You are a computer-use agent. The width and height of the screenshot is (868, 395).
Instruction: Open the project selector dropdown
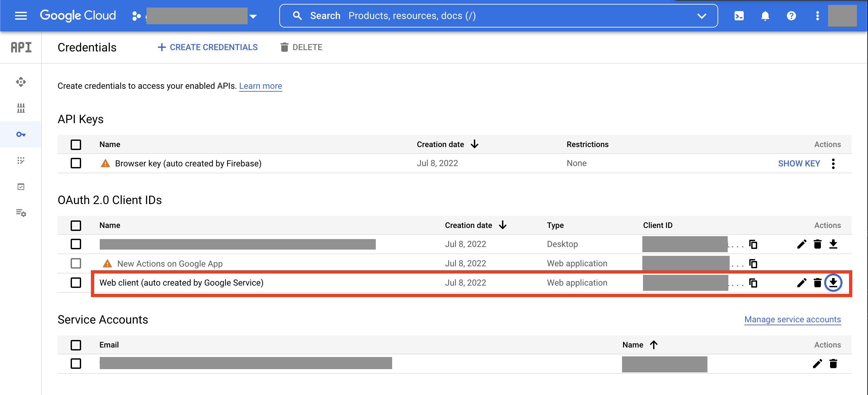tap(253, 15)
